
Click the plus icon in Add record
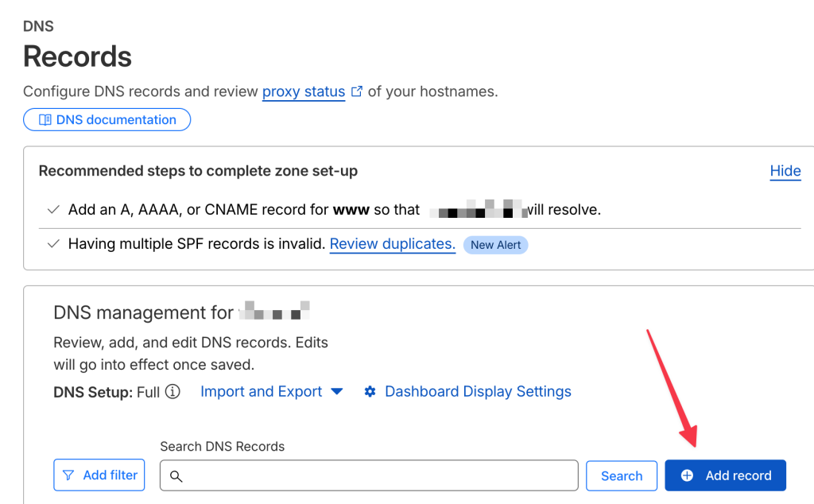[x=688, y=475]
